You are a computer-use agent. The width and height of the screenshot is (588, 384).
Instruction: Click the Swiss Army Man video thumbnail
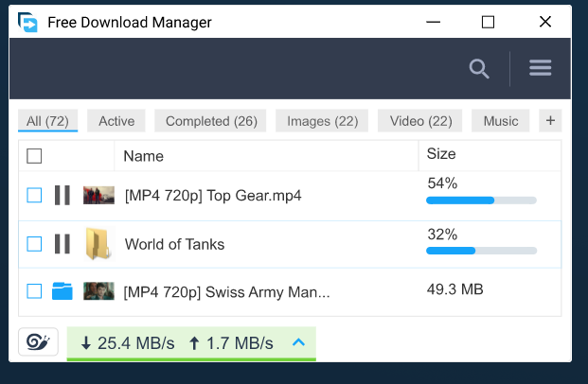pyautogui.click(x=98, y=291)
